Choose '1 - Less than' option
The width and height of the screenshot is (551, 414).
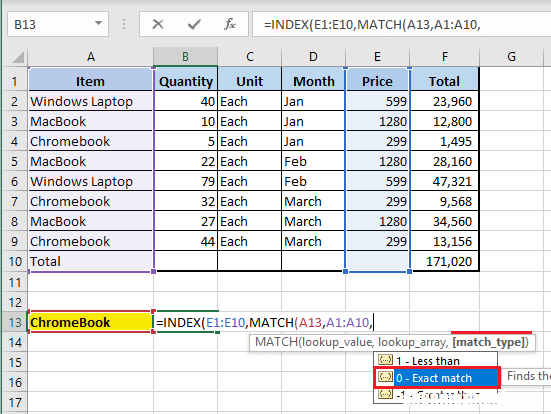436,361
